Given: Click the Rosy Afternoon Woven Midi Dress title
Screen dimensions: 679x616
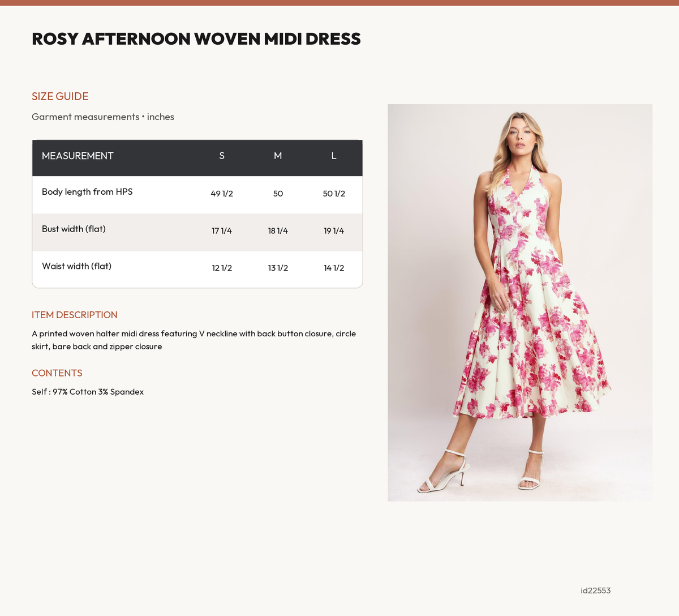Looking at the screenshot, I should pyautogui.click(x=196, y=38).
